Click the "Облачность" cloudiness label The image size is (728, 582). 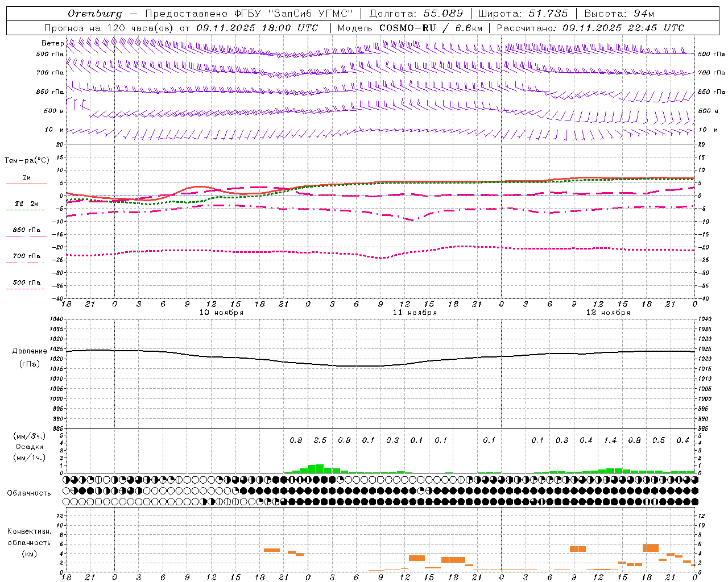[29, 493]
